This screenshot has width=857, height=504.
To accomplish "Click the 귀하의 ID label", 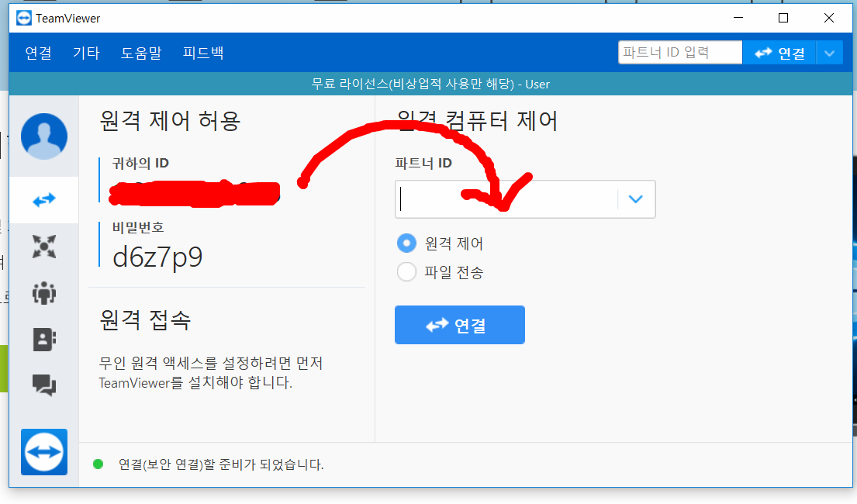I will point(140,163).
